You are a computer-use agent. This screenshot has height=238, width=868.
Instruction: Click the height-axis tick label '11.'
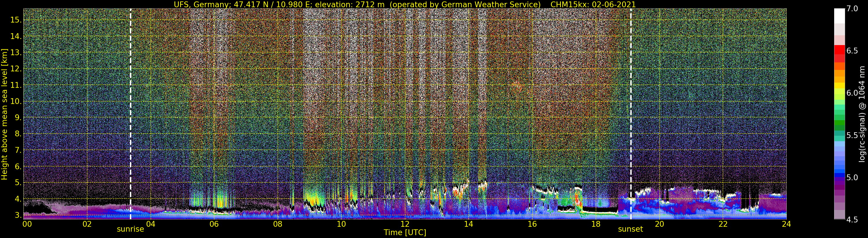coord(16,85)
